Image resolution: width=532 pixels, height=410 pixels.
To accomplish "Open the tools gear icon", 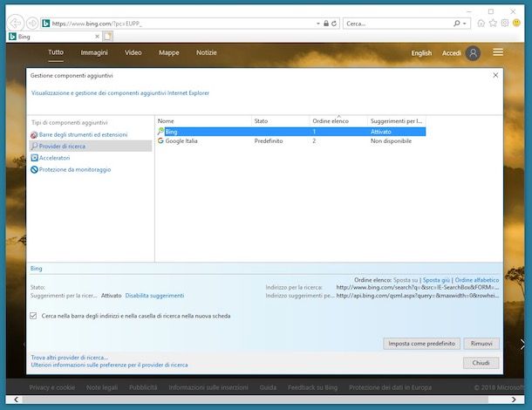I will coord(505,23).
